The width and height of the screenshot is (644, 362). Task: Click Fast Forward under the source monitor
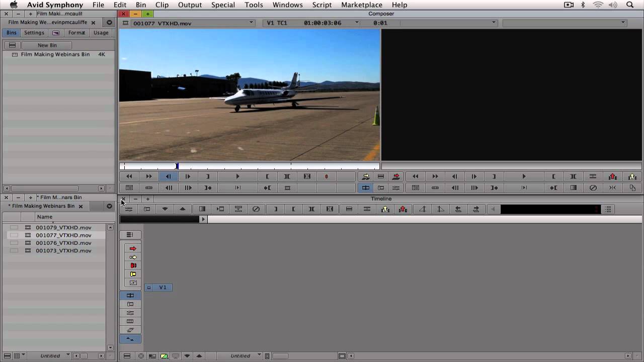(149, 176)
